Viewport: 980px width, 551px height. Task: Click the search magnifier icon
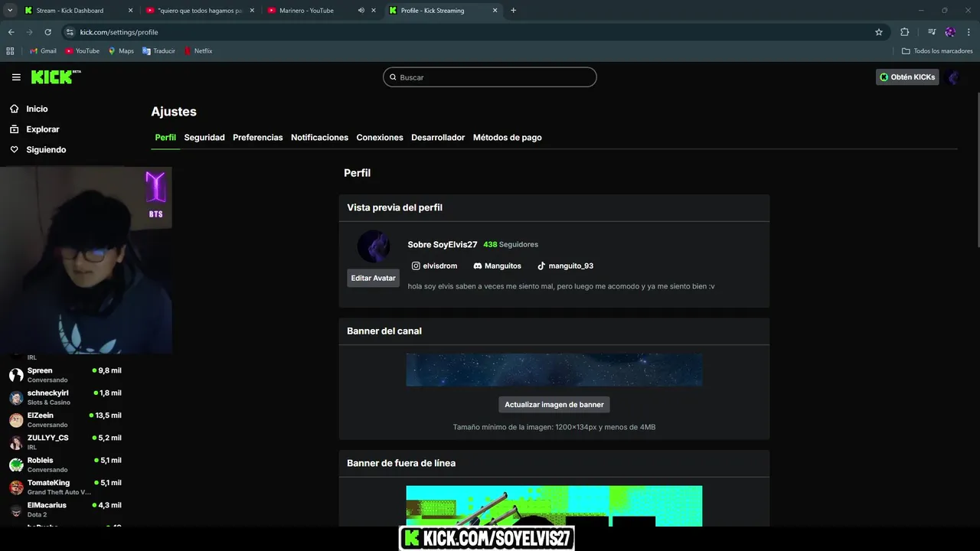tap(394, 77)
